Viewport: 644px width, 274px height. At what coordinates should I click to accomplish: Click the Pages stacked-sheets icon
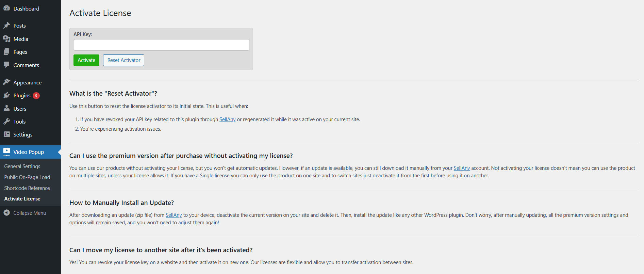click(6, 52)
